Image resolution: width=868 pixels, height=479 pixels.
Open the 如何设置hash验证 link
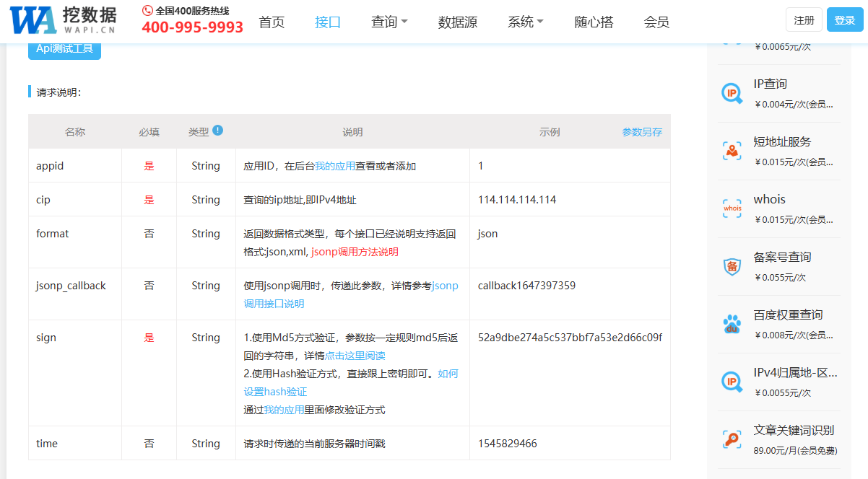point(351,382)
